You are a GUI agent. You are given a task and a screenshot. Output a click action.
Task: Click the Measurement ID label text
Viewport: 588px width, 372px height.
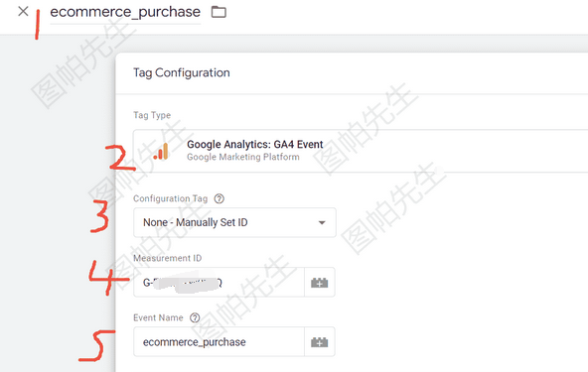click(167, 258)
